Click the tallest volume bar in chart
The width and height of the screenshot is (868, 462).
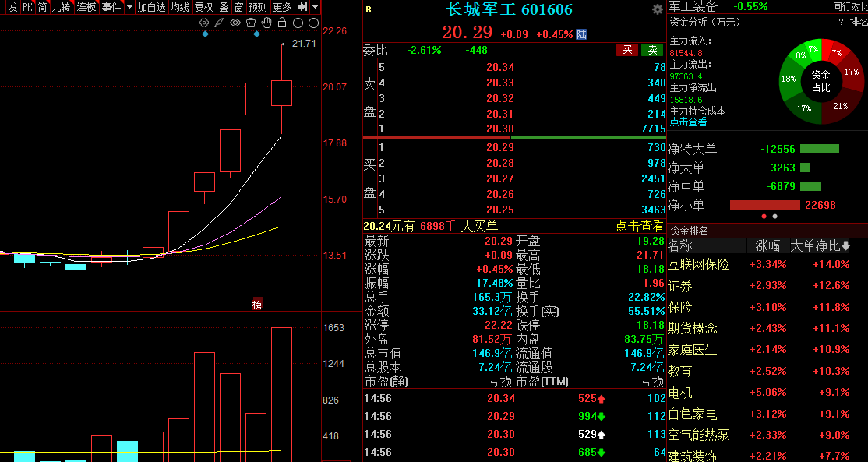coord(282,394)
